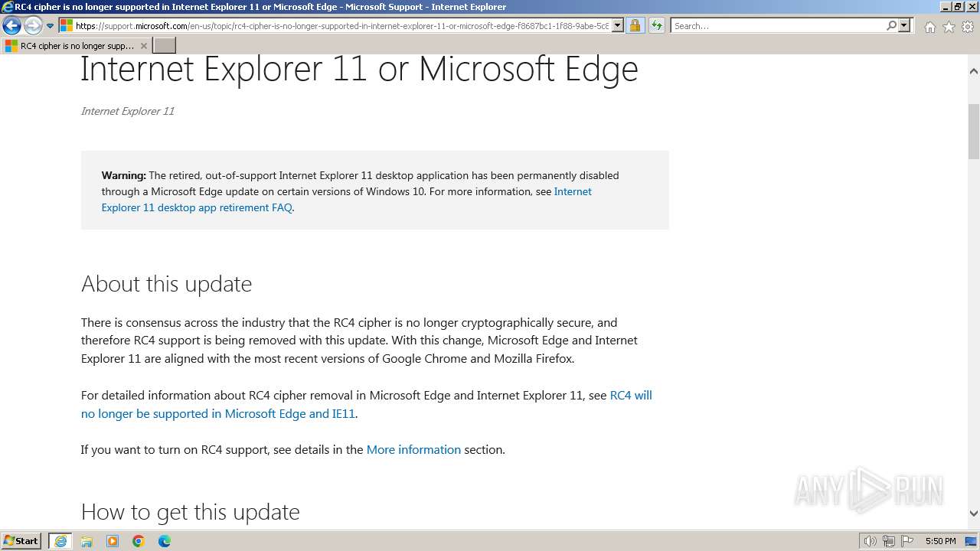This screenshot has width=980, height=551.
Task: Open File Explorer from taskbar
Action: click(87, 541)
